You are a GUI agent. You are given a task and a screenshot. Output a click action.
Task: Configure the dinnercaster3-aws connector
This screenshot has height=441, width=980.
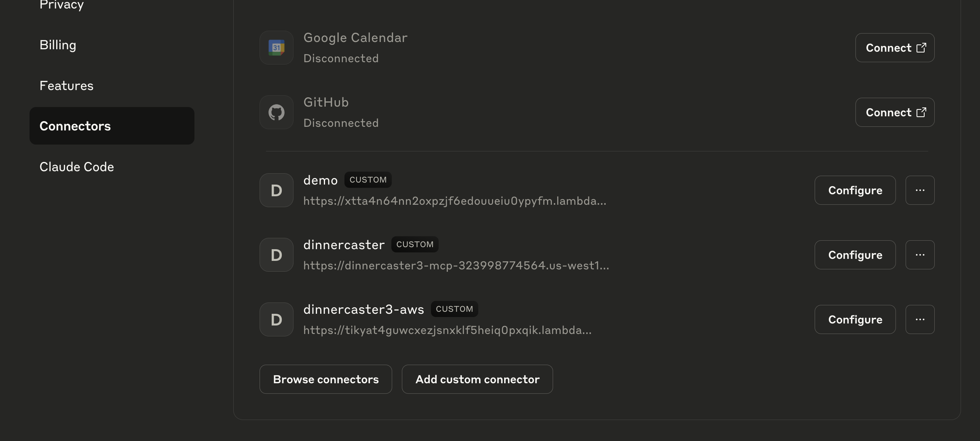pos(855,319)
